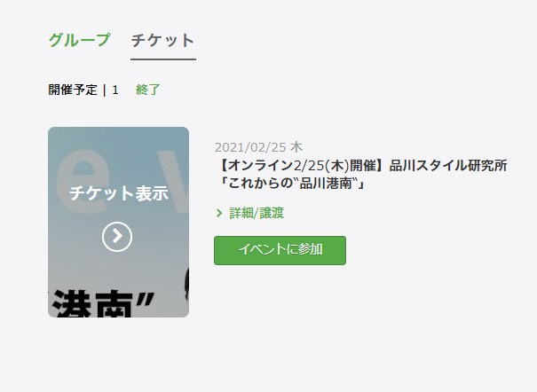The image size is (537, 392).
Task: Click the underline beneath チケット tab
Action: 163,59
